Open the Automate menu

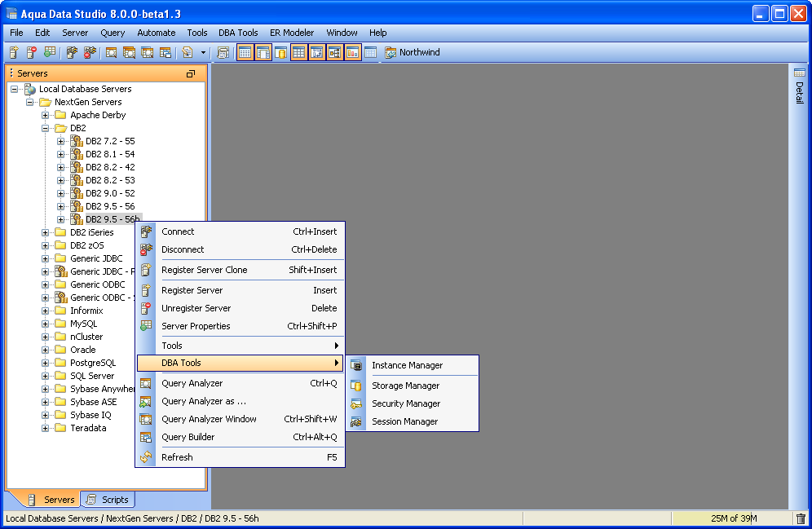tap(157, 33)
